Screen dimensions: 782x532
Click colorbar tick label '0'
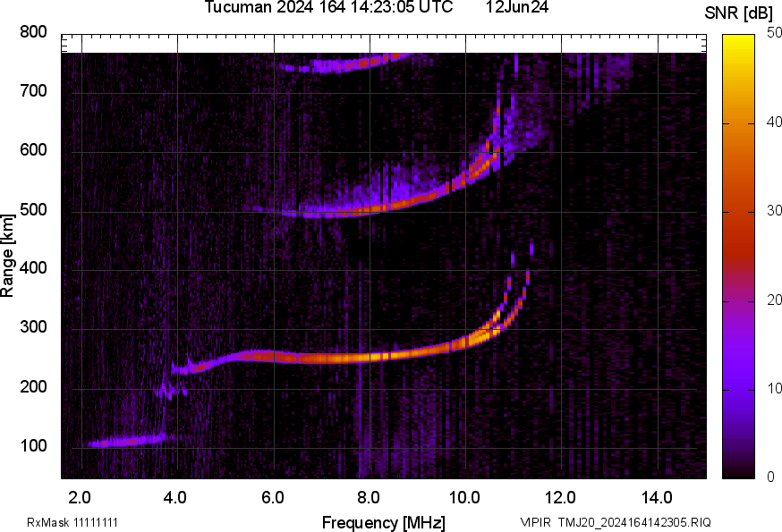coord(770,477)
